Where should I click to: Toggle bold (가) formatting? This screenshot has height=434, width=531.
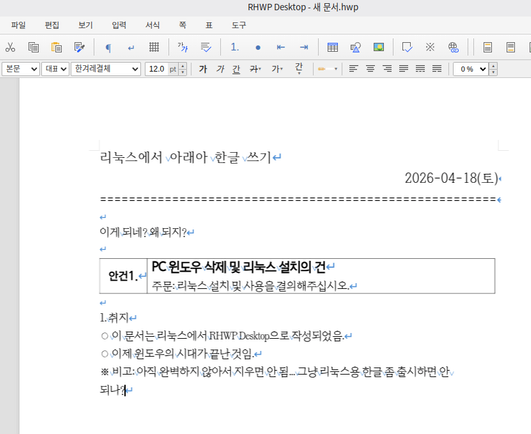[x=203, y=69]
